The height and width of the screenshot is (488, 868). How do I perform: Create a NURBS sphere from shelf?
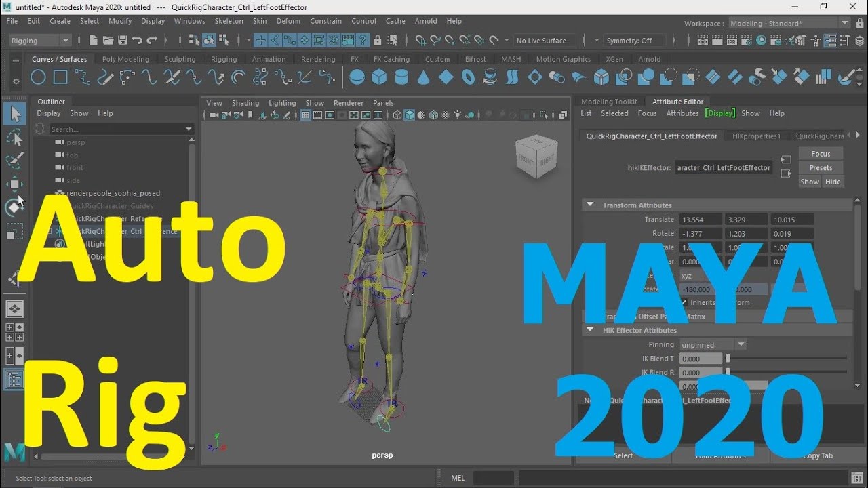[x=357, y=77]
